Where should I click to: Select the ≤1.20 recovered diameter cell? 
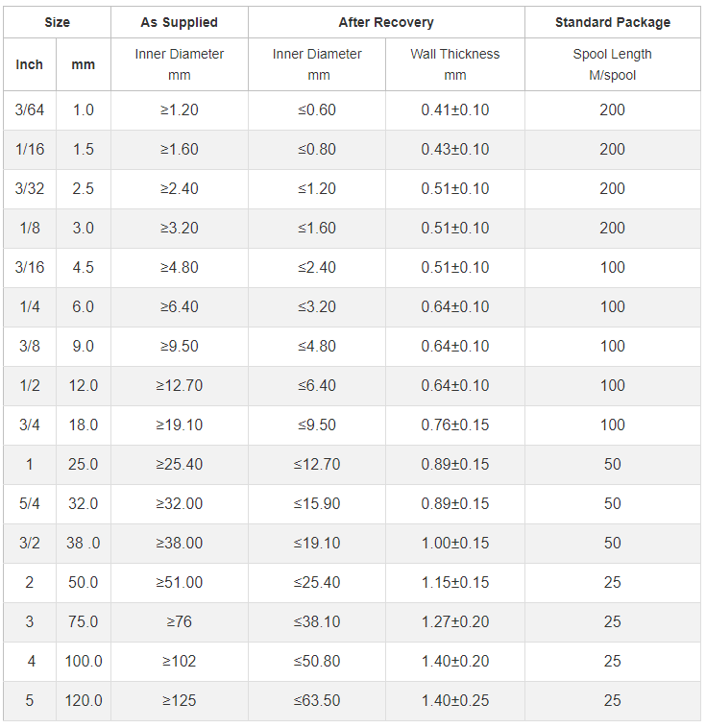tap(317, 189)
